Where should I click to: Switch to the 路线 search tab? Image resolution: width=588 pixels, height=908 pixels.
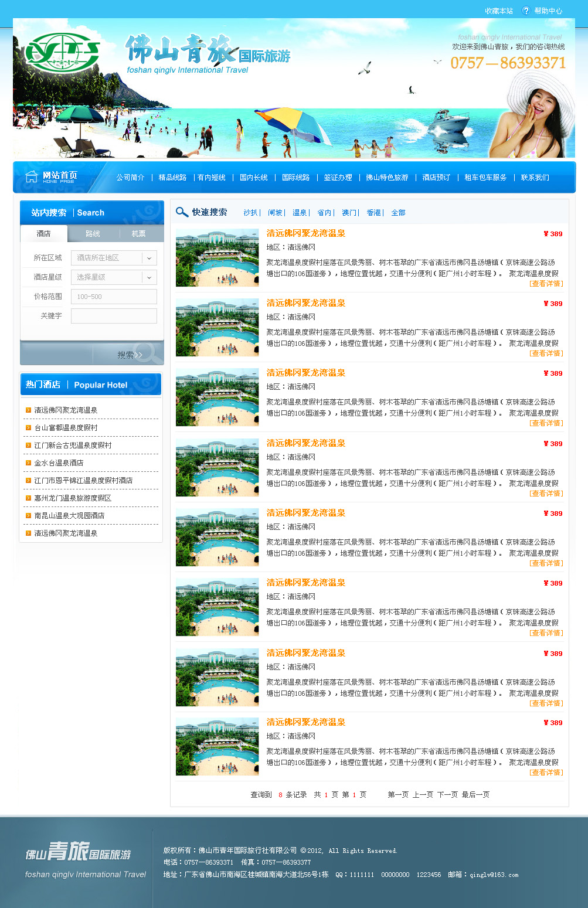coord(93,234)
